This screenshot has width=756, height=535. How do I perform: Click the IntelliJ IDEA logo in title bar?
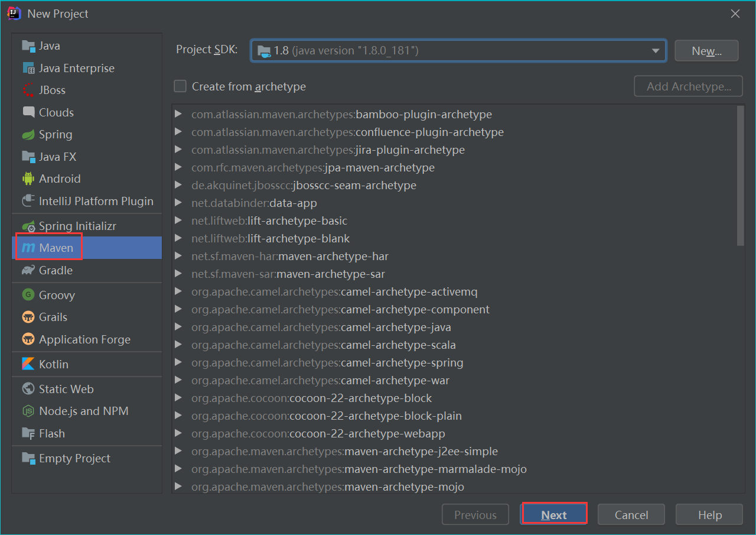pyautogui.click(x=14, y=14)
